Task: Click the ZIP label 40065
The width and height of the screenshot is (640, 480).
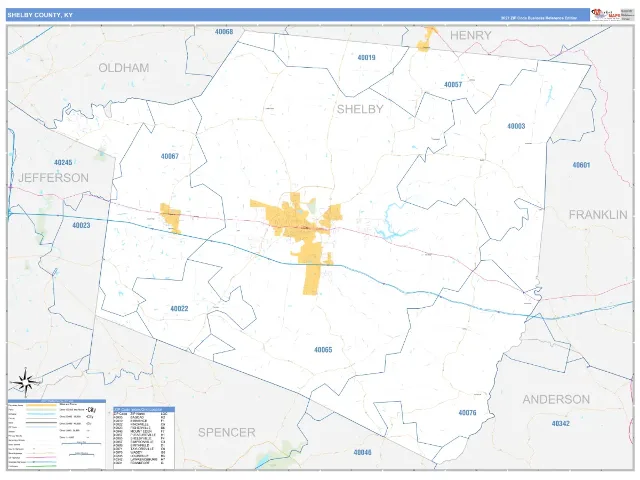Action: (x=323, y=349)
